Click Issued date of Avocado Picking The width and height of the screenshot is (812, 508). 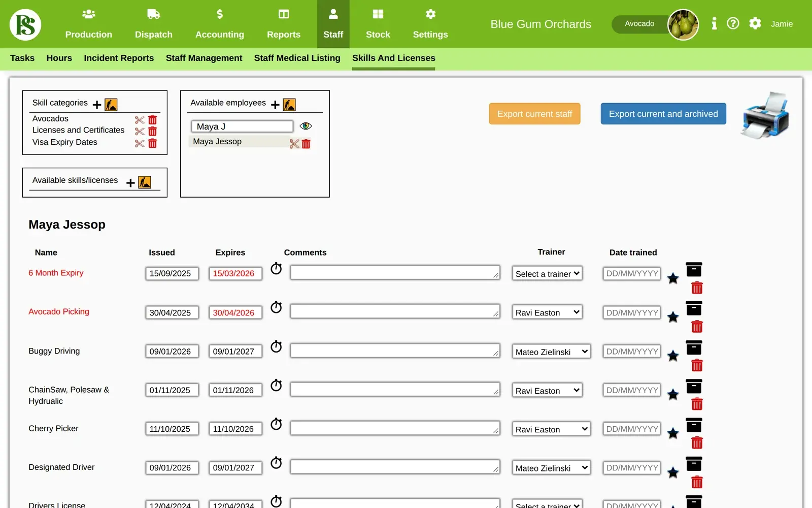[172, 312]
